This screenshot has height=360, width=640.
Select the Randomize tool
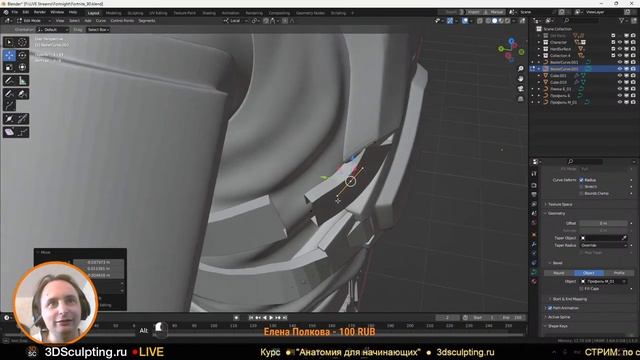22,132
